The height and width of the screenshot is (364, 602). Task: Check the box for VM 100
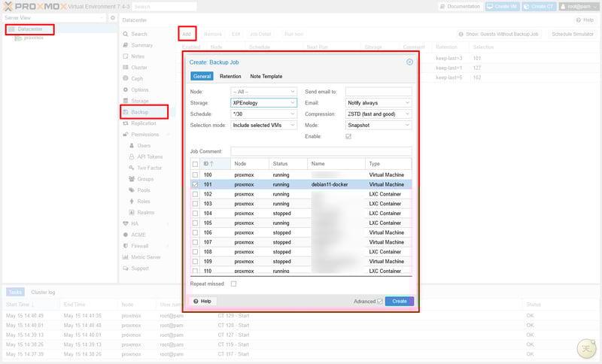click(196, 174)
